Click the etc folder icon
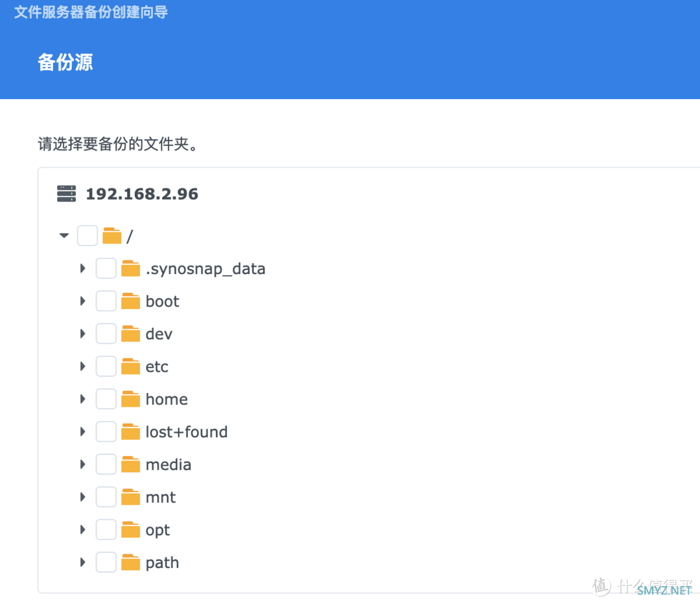 tap(130, 366)
